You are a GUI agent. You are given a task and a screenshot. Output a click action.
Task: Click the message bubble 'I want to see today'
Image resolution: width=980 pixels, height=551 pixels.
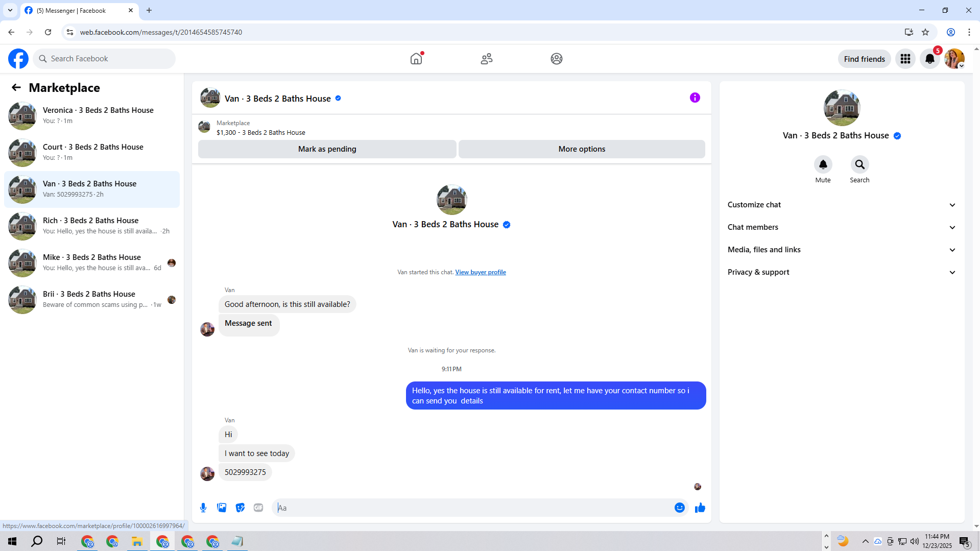point(256,453)
